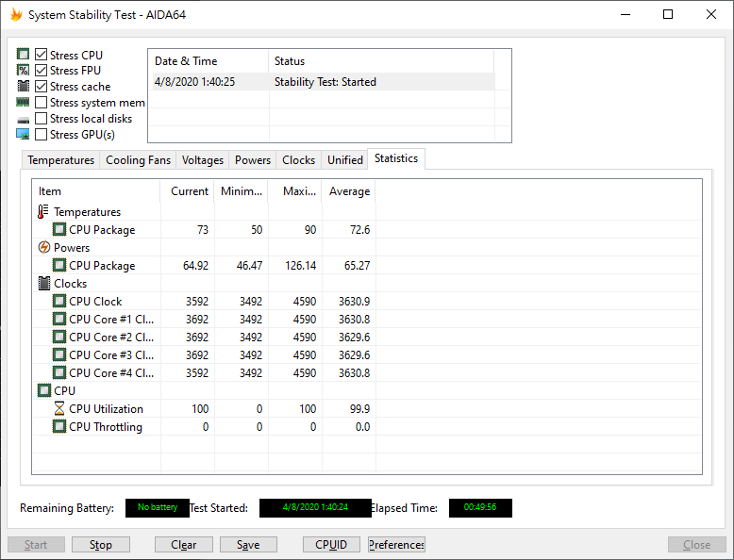The width and height of the screenshot is (734, 560).
Task: Select the Stability Test: Started log entry
Action: [322, 82]
